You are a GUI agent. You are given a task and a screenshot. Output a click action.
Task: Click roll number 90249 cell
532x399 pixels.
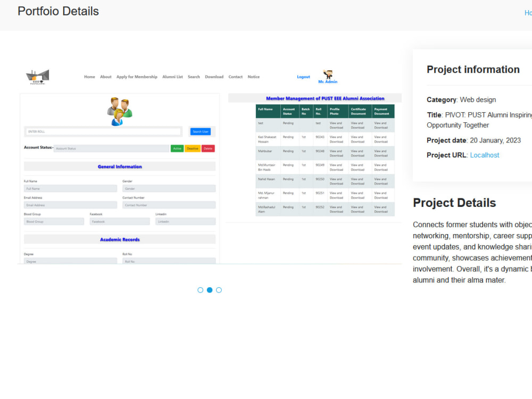(320, 167)
